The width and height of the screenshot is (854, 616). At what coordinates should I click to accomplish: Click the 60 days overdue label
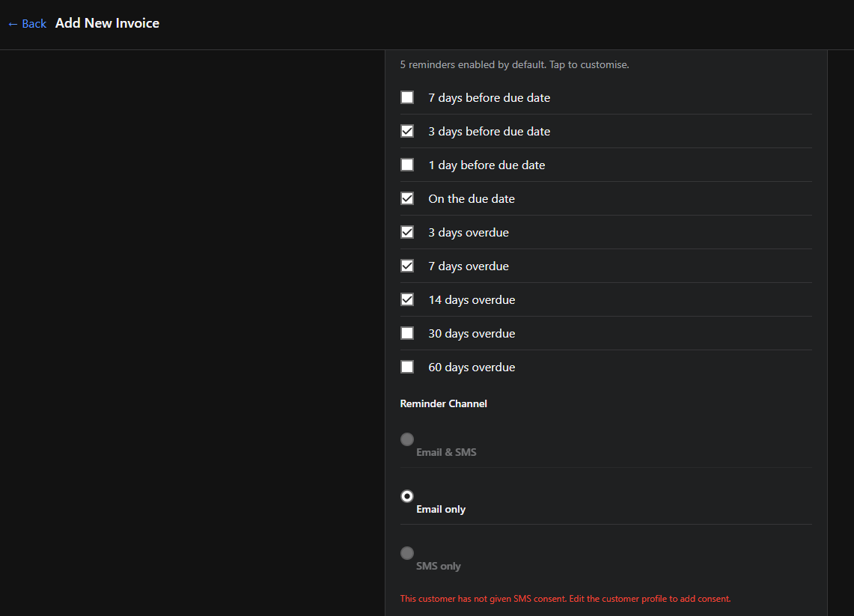tap(472, 368)
